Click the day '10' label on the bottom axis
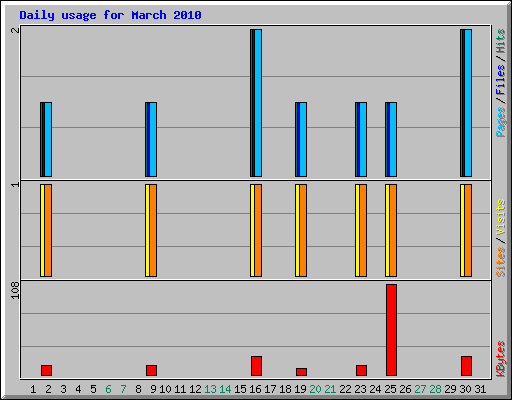 (165, 389)
